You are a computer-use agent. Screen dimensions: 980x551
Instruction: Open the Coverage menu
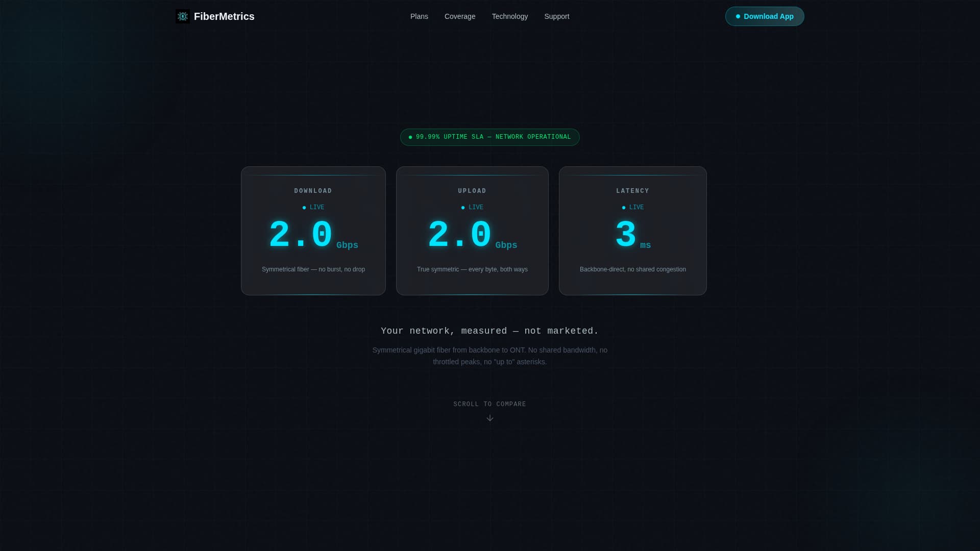tap(459, 16)
